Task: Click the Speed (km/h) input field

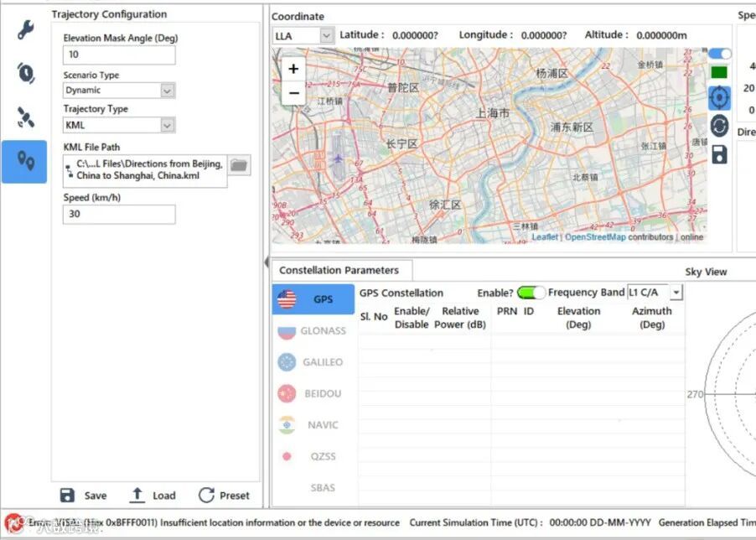Action: (119, 214)
